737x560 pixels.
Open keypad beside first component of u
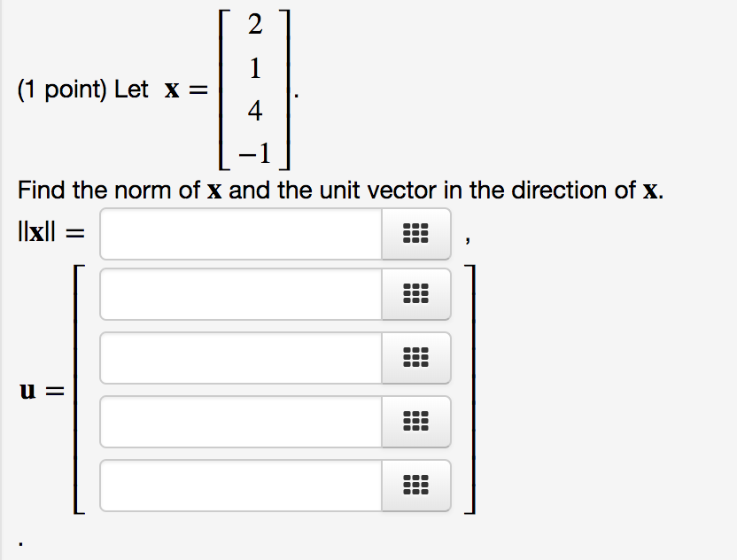(x=416, y=294)
